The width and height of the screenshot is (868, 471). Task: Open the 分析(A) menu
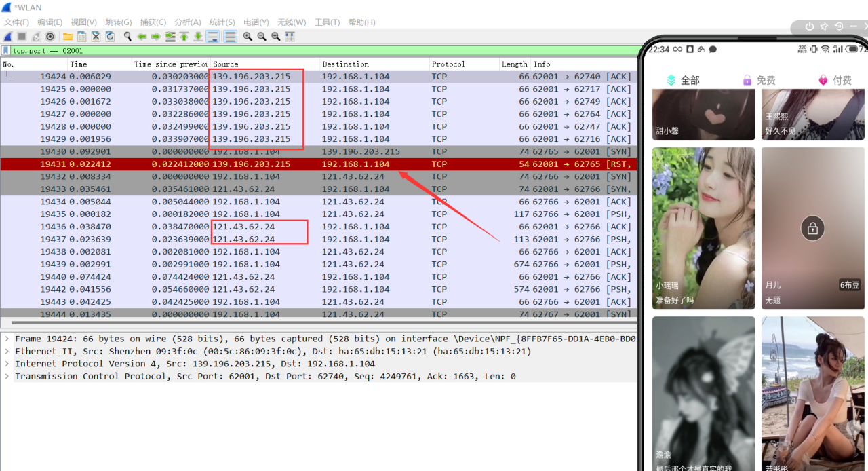187,22
